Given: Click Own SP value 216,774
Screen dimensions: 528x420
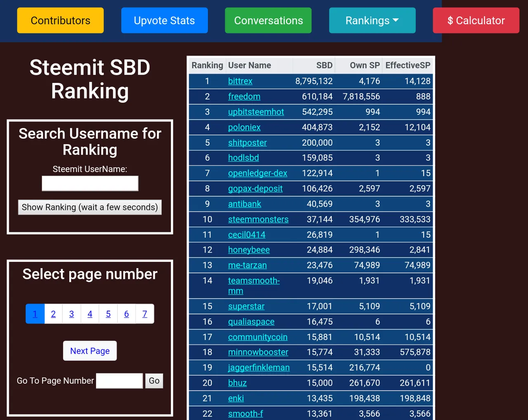Looking at the screenshot, I should (365, 367).
